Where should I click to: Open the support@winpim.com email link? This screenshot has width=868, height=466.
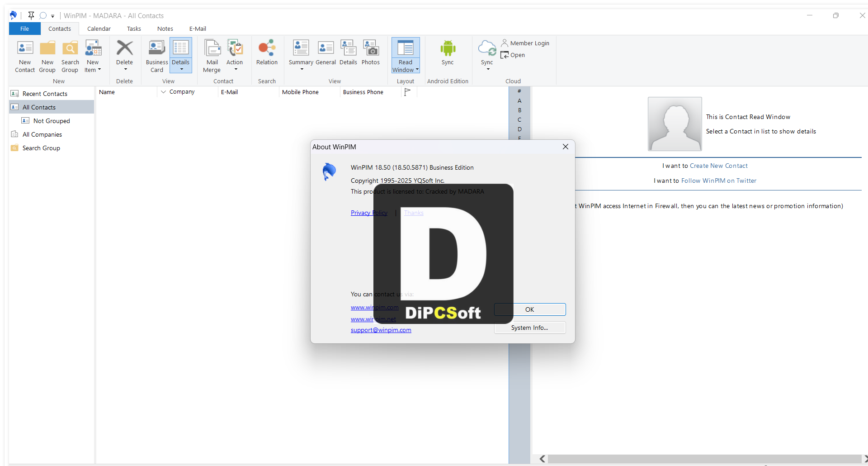pyautogui.click(x=381, y=330)
